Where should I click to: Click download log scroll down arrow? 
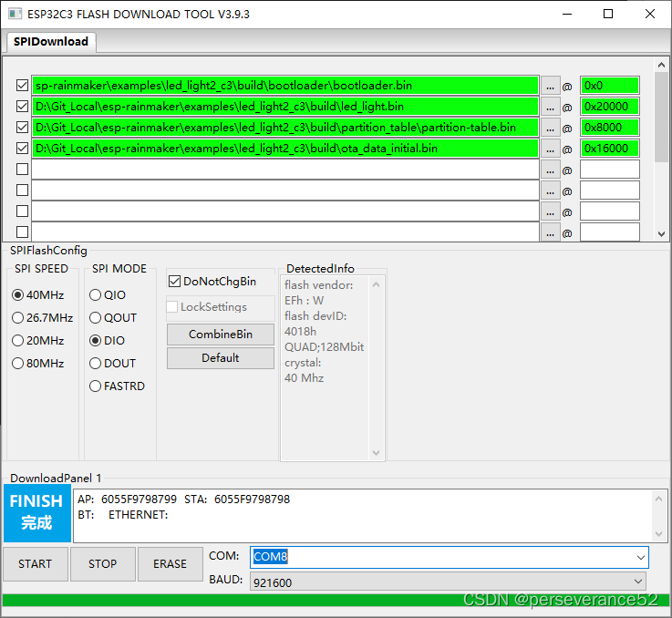click(x=658, y=534)
